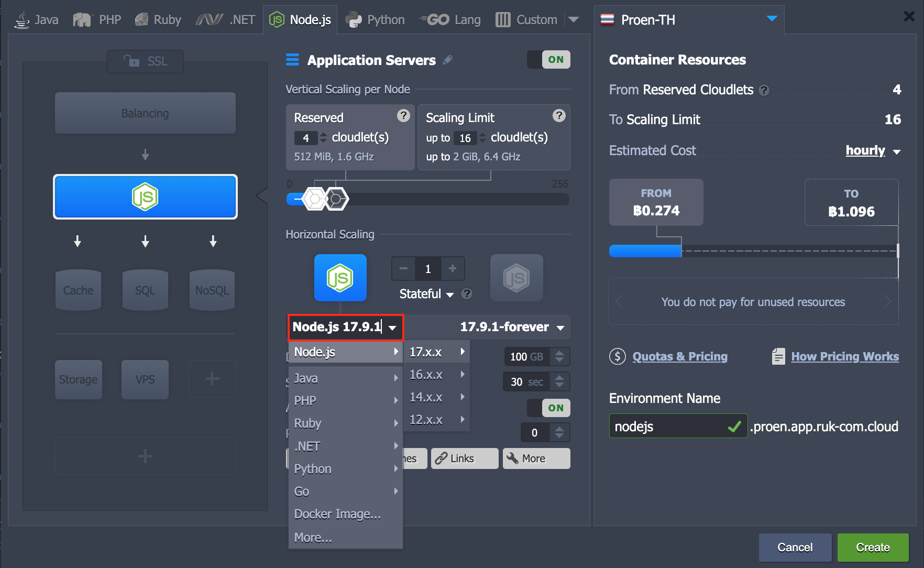The height and width of the screenshot is (568, 924).
Task: Edit the Application Servers layer name
Action: click(447, 60)
